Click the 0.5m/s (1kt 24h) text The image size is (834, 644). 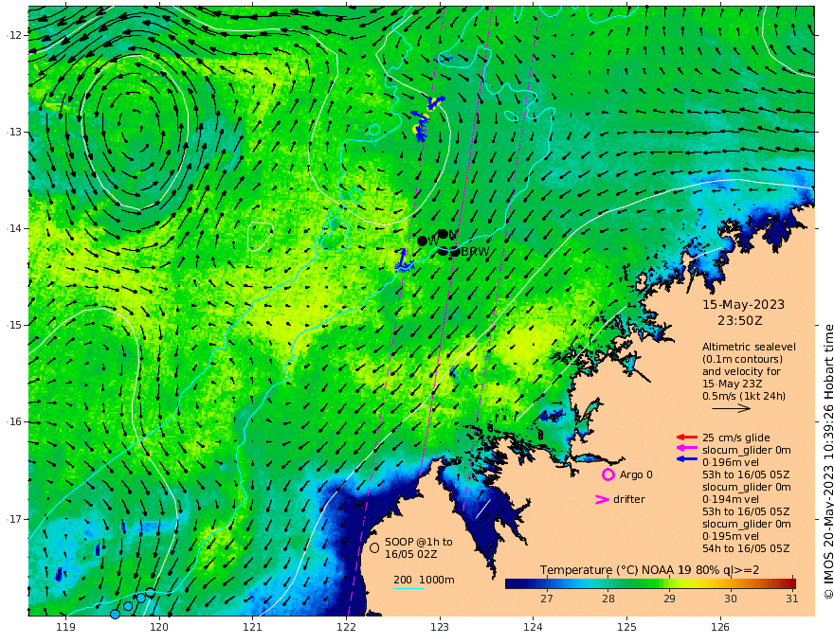point(744,396)
